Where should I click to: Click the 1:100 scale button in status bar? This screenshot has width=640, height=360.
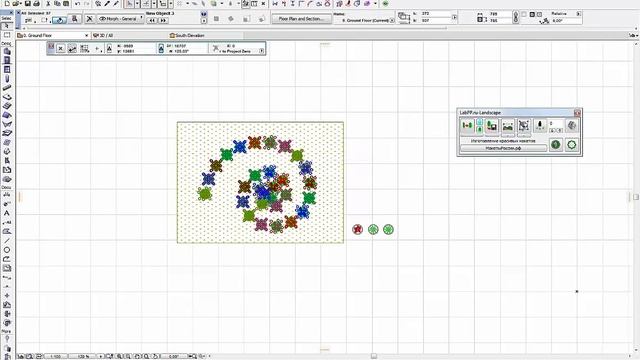click(x=56, y=356)
